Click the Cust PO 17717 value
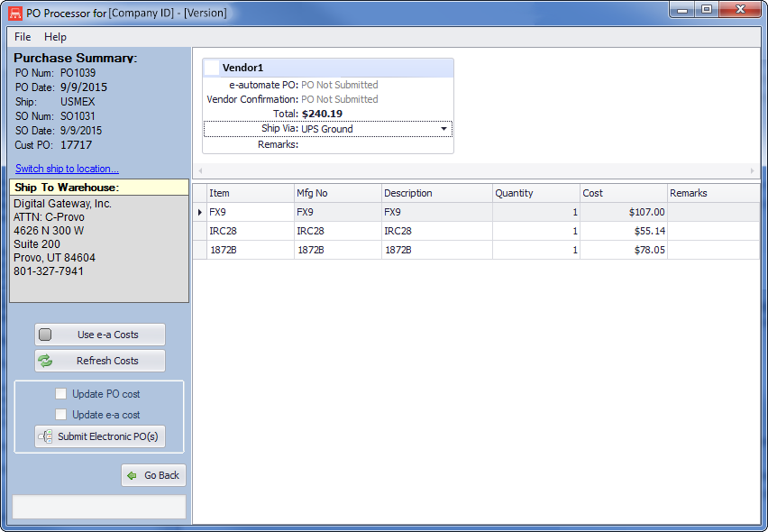The image size is (768, 532). point(76,145)
